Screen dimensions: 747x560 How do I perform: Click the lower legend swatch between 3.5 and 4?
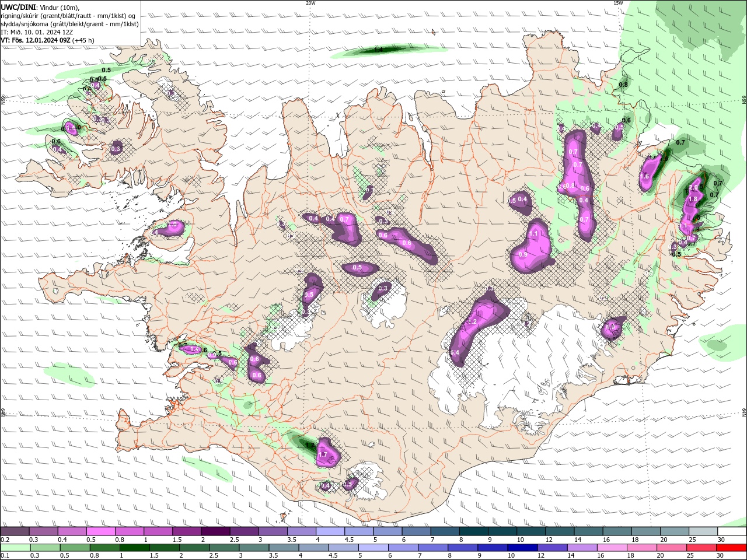tap(284, 547)
